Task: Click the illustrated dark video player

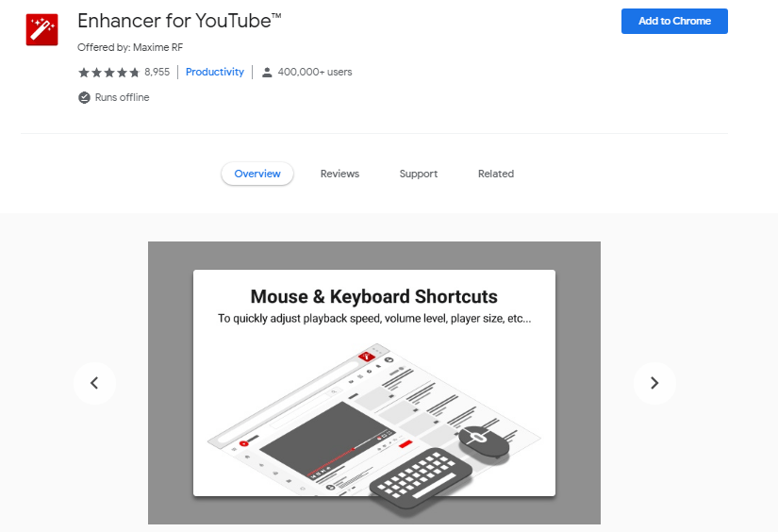Action: click(327, 440)
